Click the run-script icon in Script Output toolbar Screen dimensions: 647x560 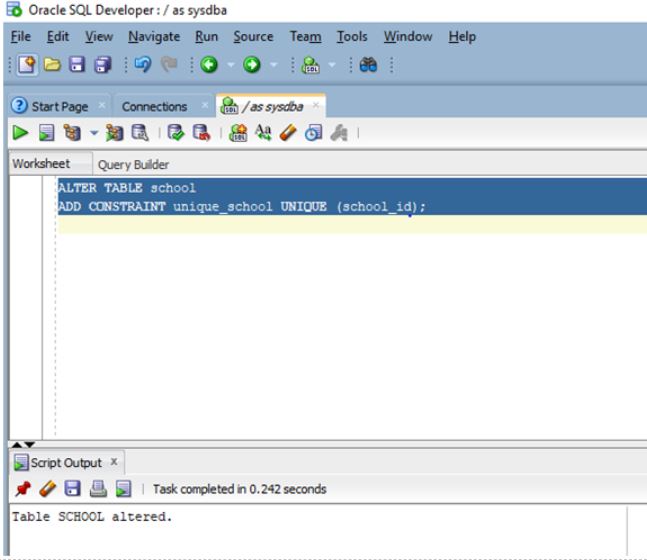click(x=123, y=489)
